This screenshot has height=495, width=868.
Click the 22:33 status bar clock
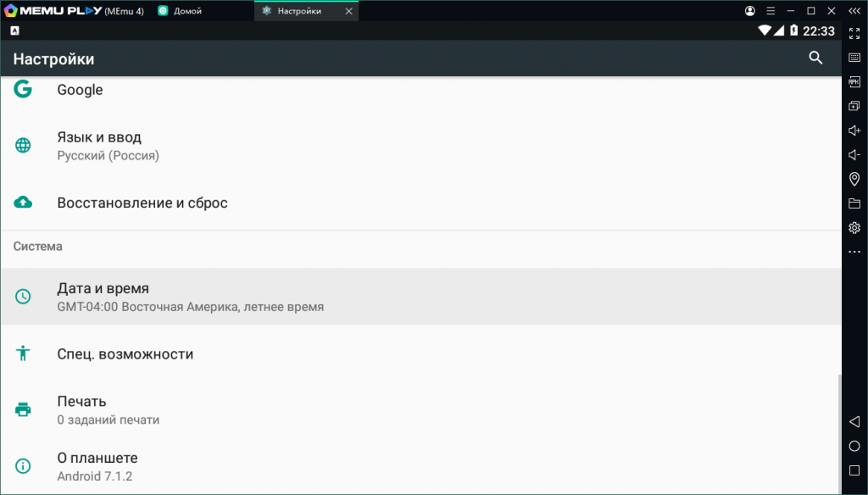(x=819, y=31)
